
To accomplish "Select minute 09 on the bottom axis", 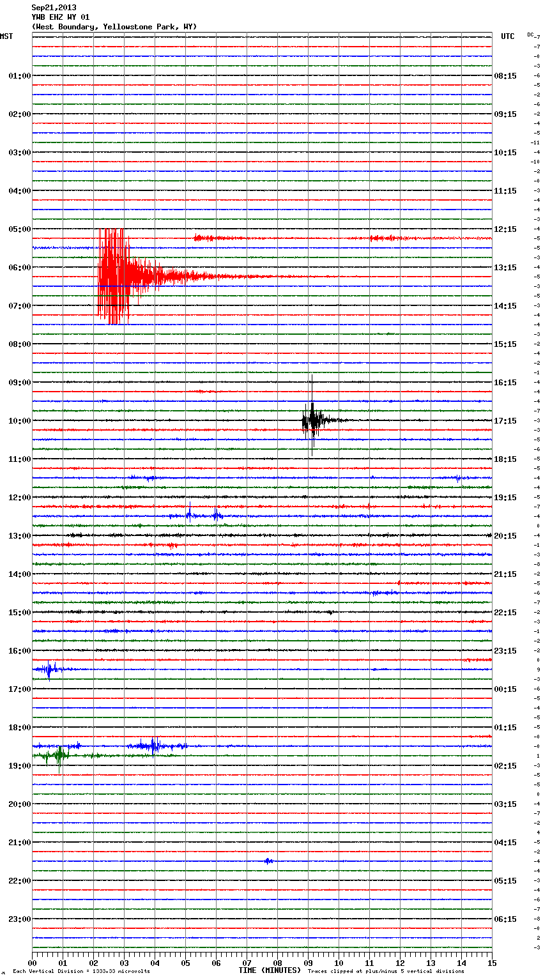I will point(308,963).
